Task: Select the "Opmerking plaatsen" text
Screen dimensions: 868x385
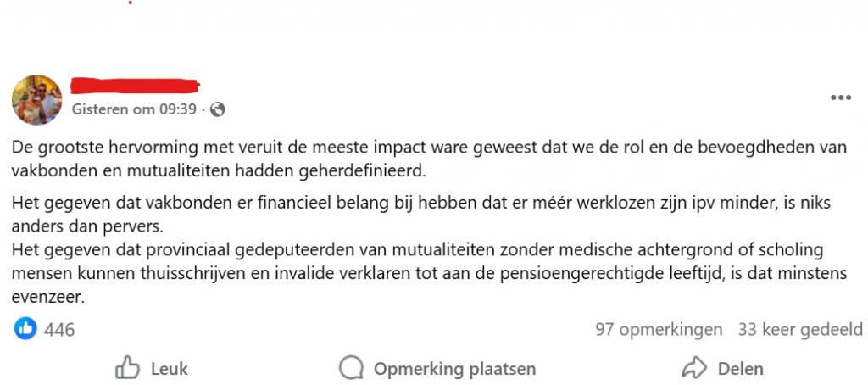Action: 454,368
